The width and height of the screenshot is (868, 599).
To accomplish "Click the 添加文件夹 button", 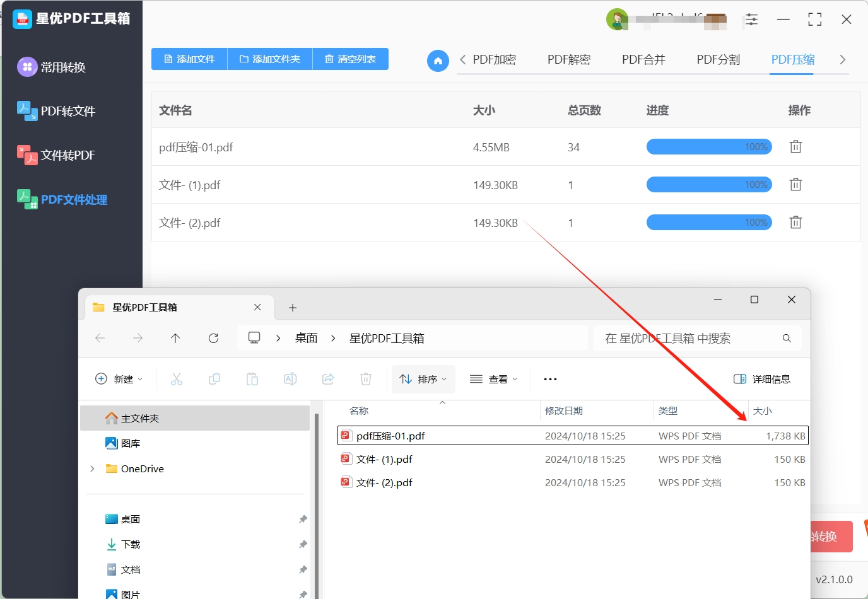I will point(270,59).
